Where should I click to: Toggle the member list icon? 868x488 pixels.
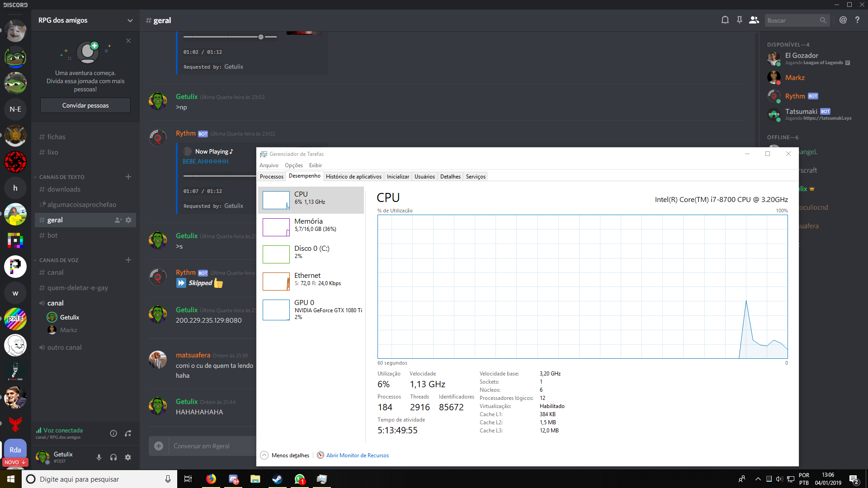(x=754, y=20)
